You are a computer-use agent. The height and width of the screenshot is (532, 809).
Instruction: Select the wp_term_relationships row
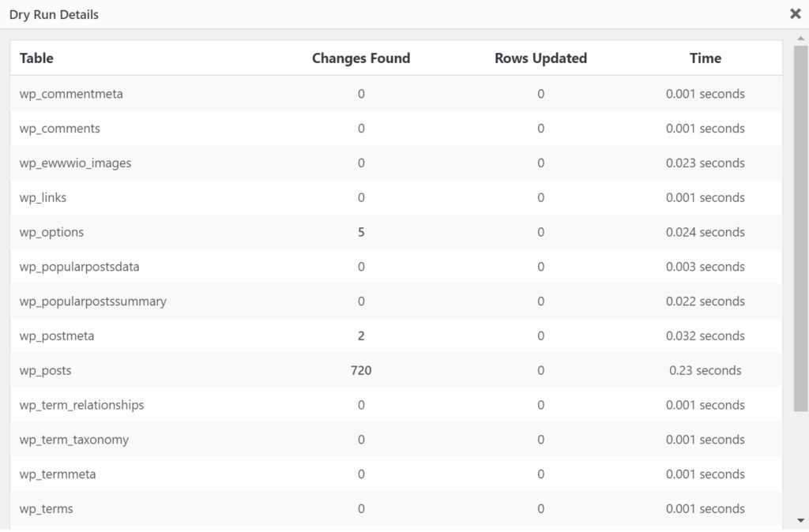pos(81,406)
